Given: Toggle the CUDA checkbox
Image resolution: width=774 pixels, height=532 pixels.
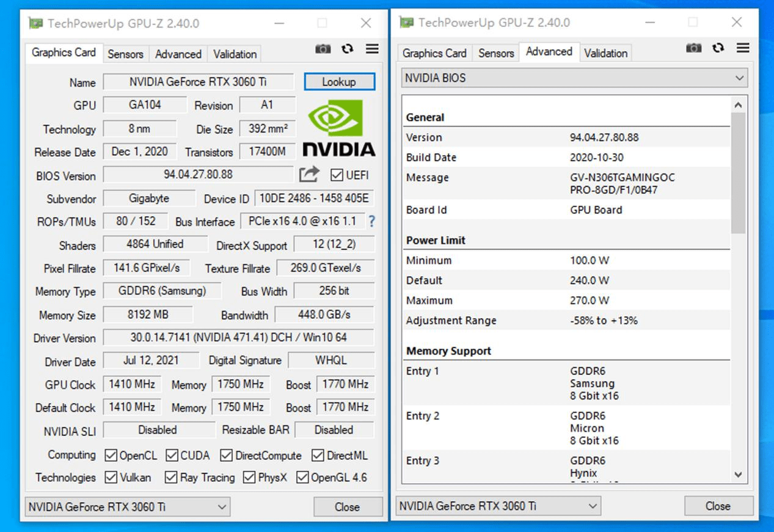Looking at the screenshot, I should click(172, 456).
